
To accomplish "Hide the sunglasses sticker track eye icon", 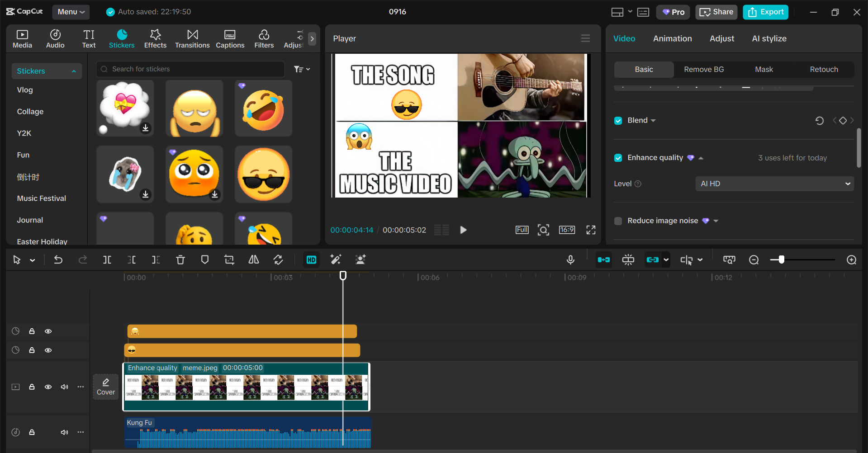I will (x=48, y=350).
